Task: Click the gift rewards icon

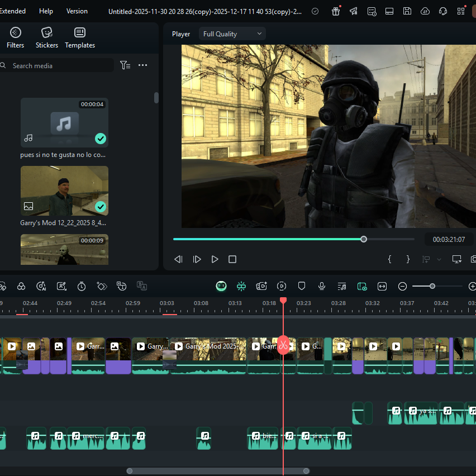Action: (336, 11)
